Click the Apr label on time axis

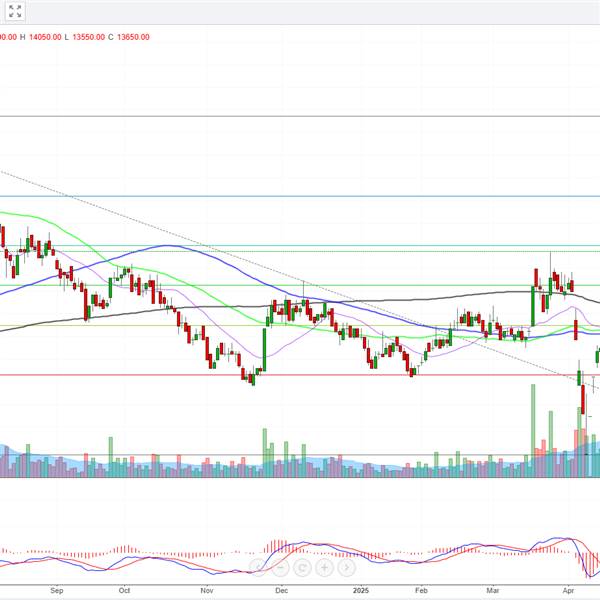[x=568, y=590]
